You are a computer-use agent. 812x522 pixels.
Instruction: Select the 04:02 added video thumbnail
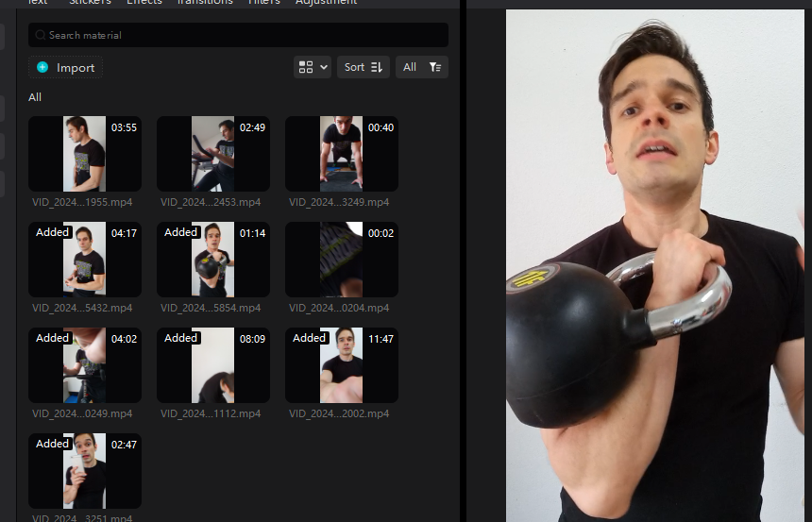point(85,365)
